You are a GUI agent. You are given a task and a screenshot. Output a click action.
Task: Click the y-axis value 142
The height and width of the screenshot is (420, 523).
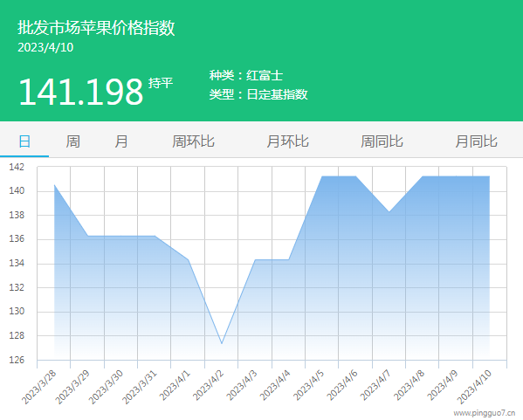tap(17, 167)
